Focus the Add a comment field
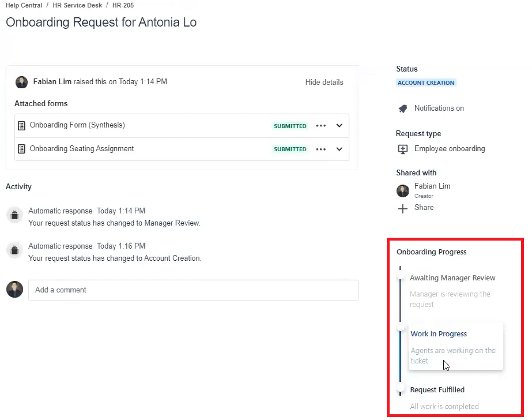 click(x=193, y=290)
